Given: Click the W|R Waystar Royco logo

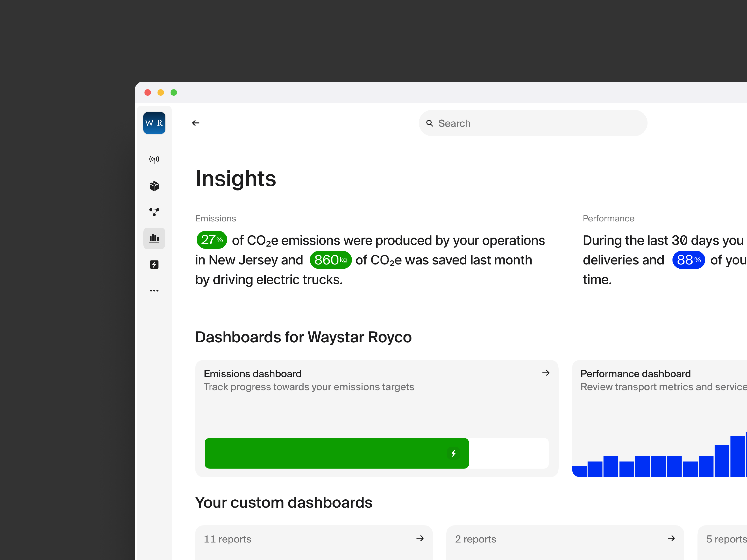Looking at the screenshot, I should (x=154, y=123).
